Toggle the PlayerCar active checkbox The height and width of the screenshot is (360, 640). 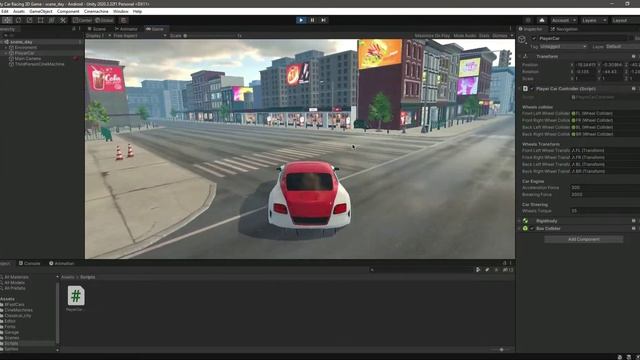(534, 38)
